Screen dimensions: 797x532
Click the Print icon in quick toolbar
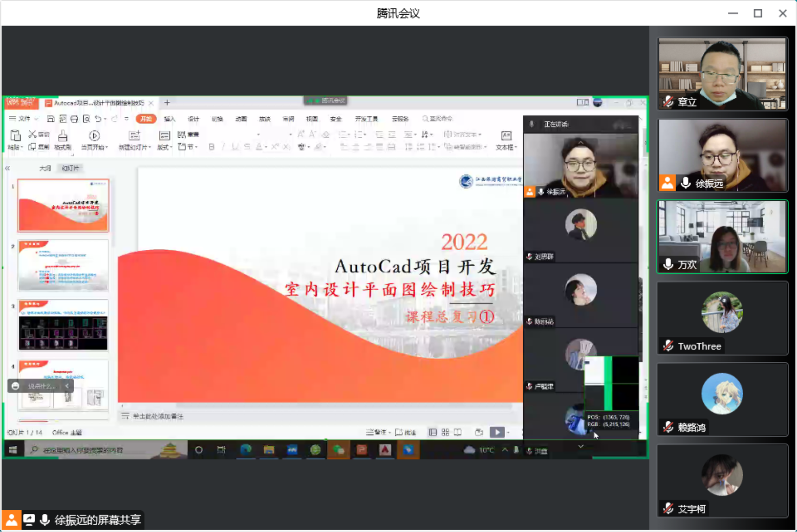[74, 119]
